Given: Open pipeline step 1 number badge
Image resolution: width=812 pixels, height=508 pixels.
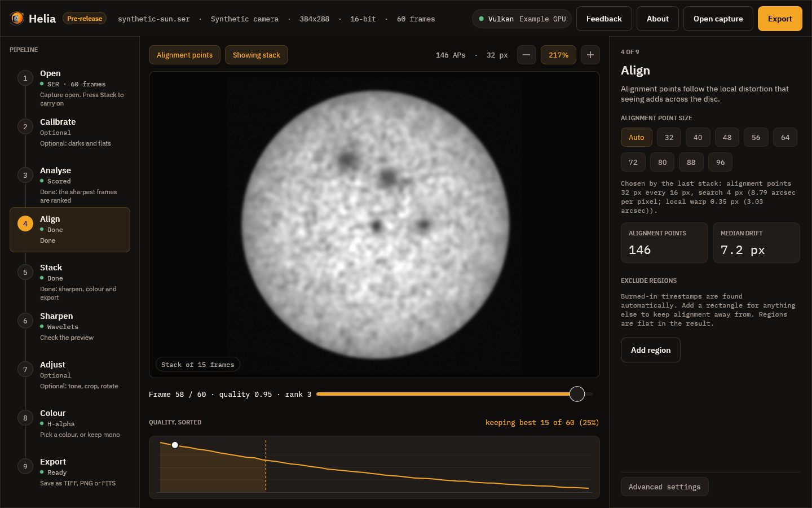Looking at the screenshot, I should 25,78.
